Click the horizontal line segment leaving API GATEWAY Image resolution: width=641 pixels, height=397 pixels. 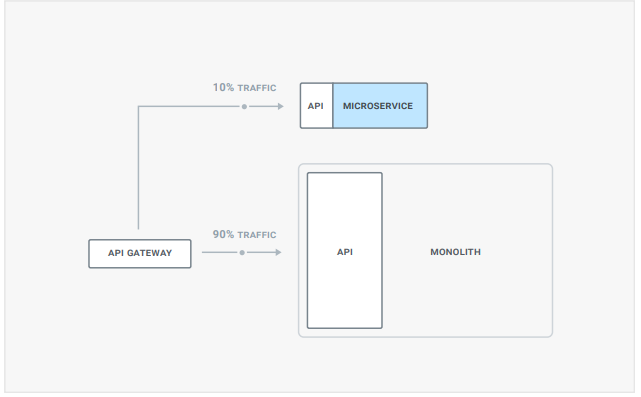pos(220,252)
